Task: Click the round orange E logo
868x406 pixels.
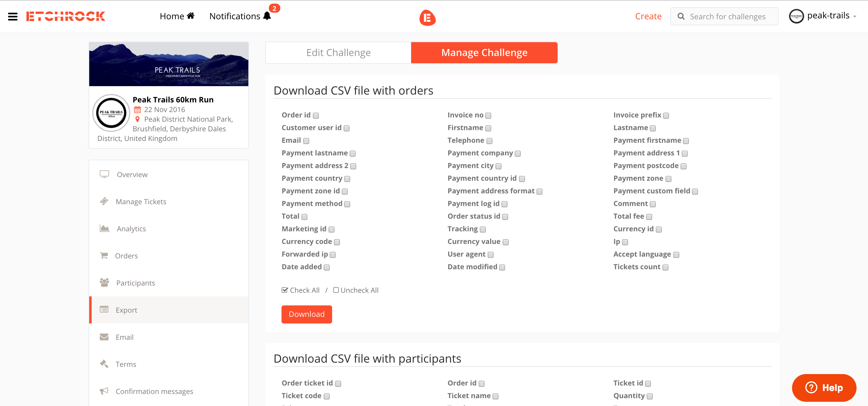Action: 427,17
